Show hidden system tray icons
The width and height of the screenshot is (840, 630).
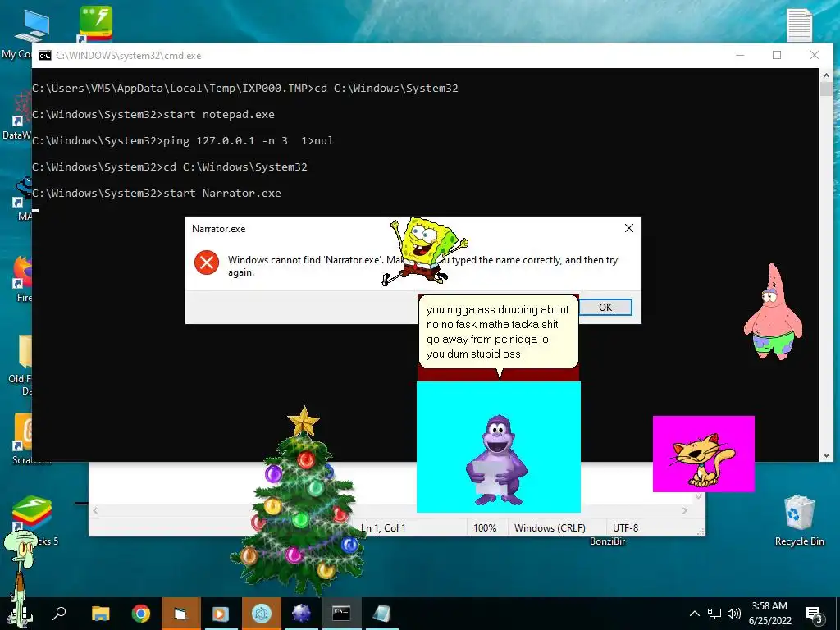pos(694,614)
